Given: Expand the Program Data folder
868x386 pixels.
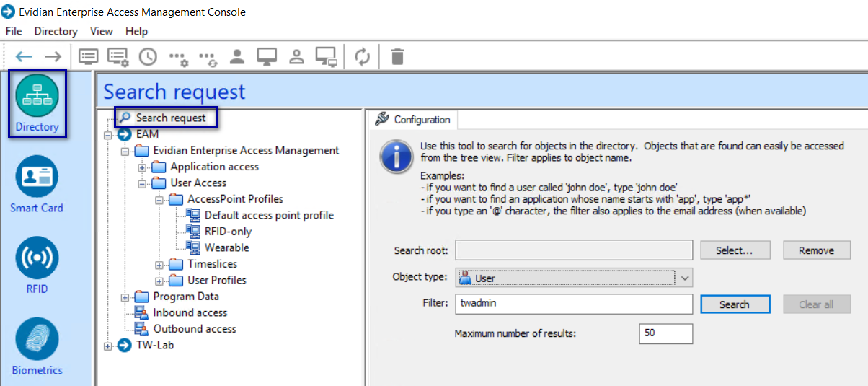Looking at the screenshot, I should point(125,297).
